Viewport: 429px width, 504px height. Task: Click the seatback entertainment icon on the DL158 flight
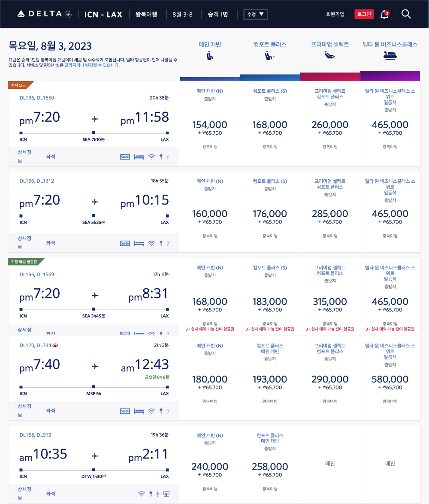166,493
